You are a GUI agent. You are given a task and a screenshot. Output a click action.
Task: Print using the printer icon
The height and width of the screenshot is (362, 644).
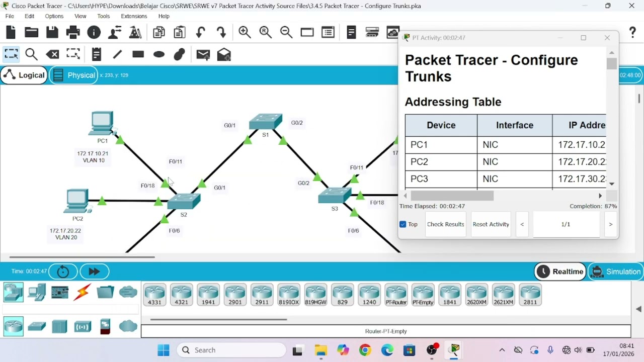73,33
